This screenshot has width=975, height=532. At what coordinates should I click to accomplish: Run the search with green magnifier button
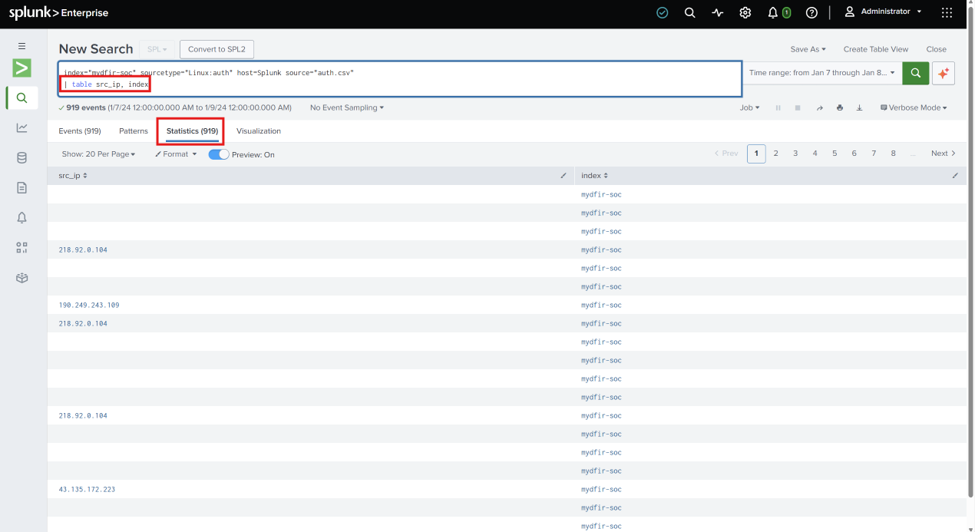click(x=915, y=73)
